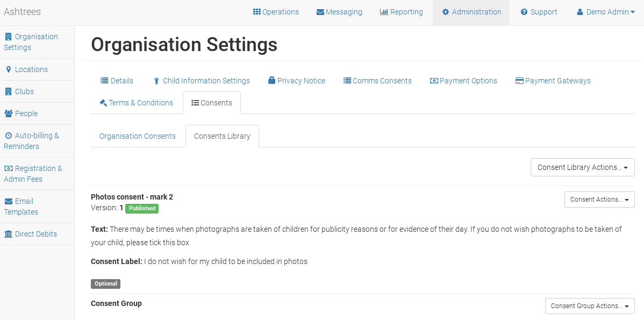Open Auto-billing & Reminders in sidebar
Viewport: 644px width, 320px height.
pos(31,141)
